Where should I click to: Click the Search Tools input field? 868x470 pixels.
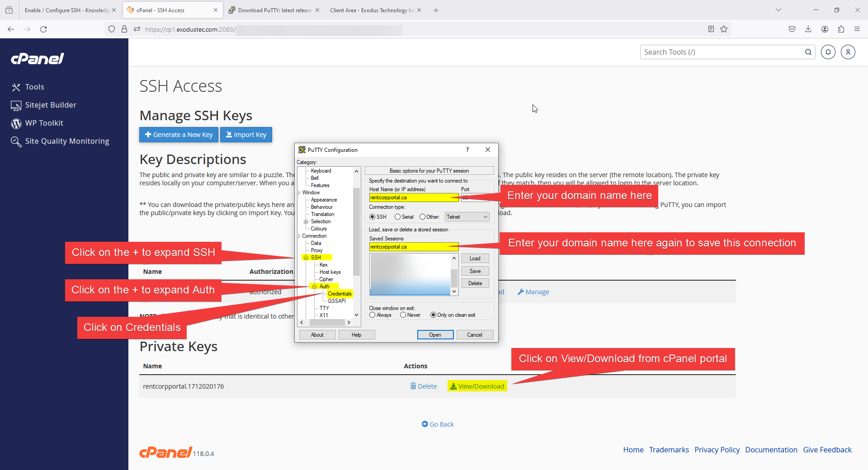[x=721, y=52]
